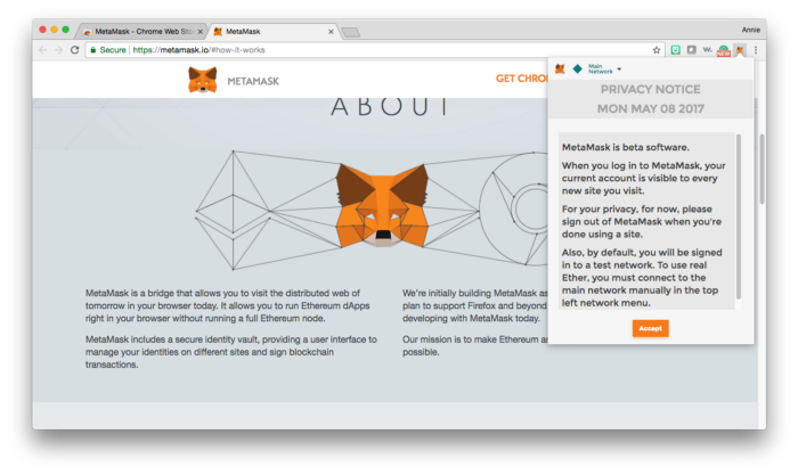Click the 'Our mission is to make Ethereum' text
The width and height of the screenshot is (798, 476).
point(475,346)
